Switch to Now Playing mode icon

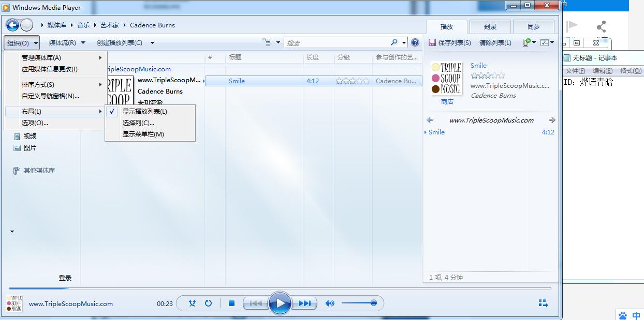(x=543, y=303)
